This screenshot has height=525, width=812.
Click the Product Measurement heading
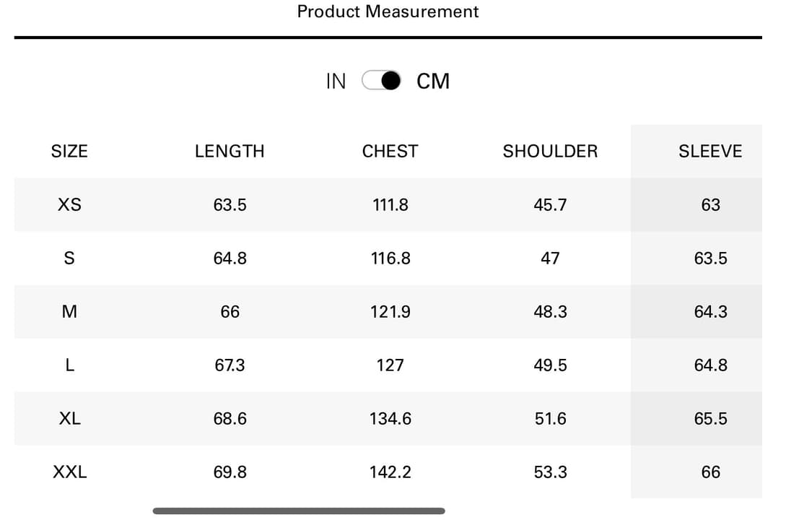[388, 12]
